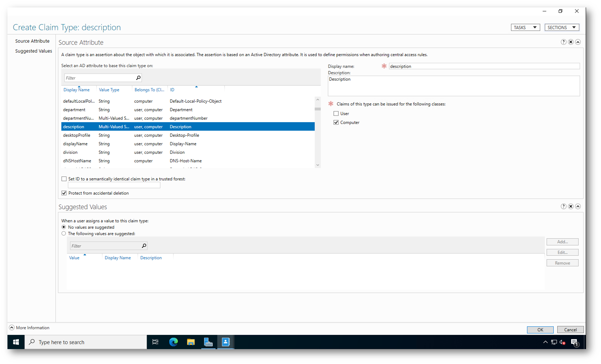This screenshot has height=364, width=601.
Task: Click OK to create the claim type
Action: pos(540,330)
